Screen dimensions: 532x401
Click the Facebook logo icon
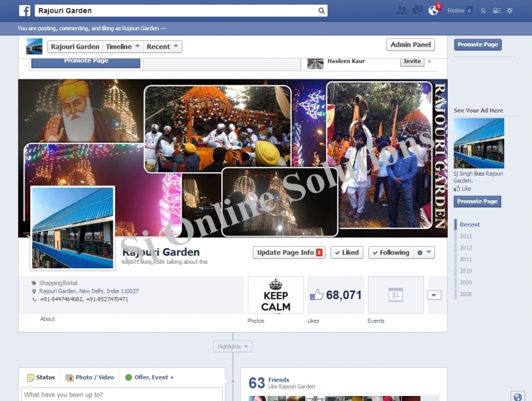point(25,11)
